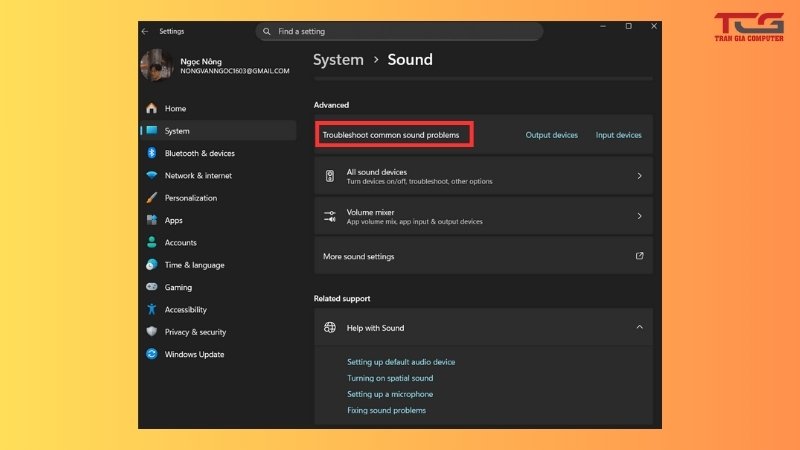
Task: Click the user profile picture
Action: (157, 66)
